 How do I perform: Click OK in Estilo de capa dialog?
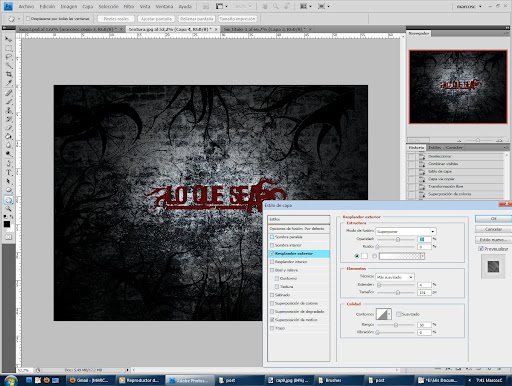493,219
